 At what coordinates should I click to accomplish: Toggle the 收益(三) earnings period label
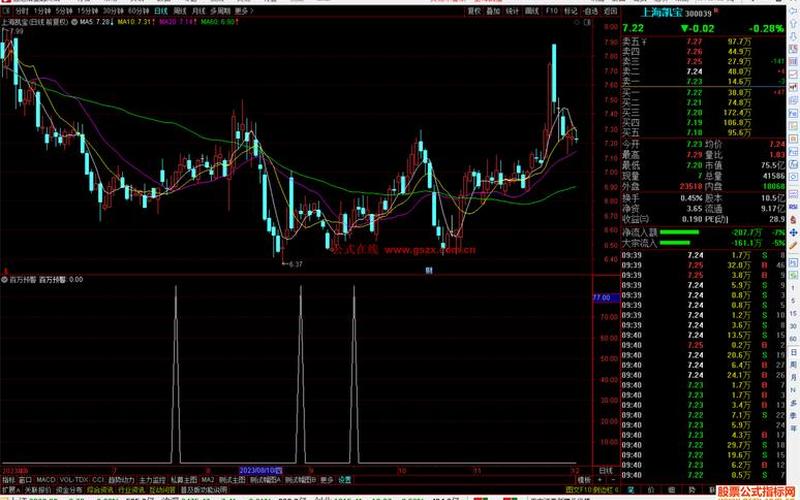click(x=635, y=218)
